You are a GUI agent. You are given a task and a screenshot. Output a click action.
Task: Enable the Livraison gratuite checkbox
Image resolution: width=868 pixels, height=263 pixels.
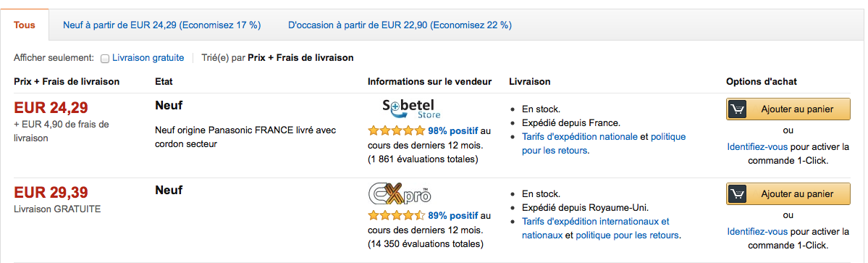tap(105, 58)
